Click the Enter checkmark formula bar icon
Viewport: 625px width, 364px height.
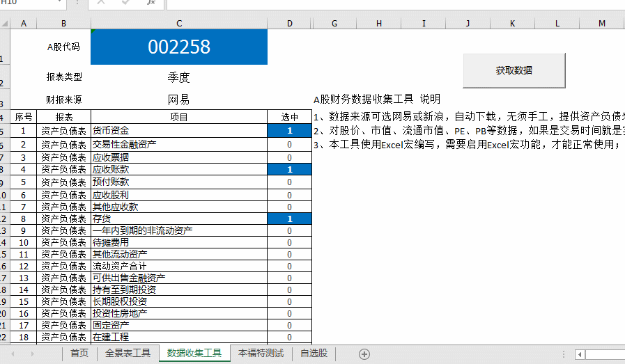125,3
